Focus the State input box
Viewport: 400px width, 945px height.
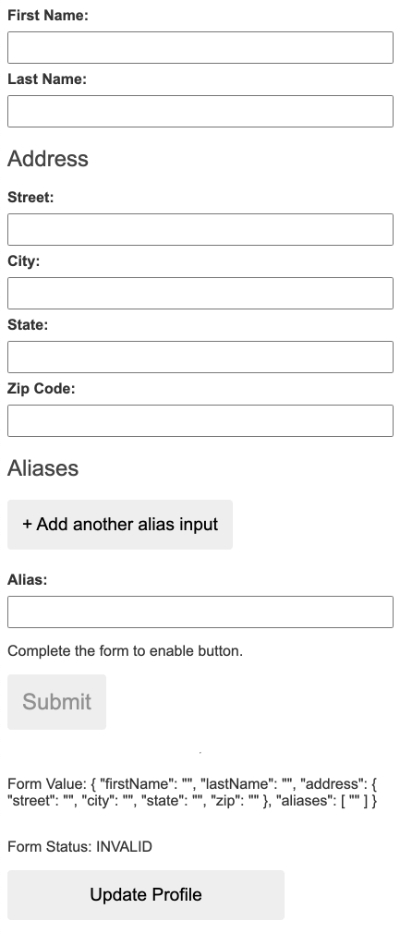[200, 357]
